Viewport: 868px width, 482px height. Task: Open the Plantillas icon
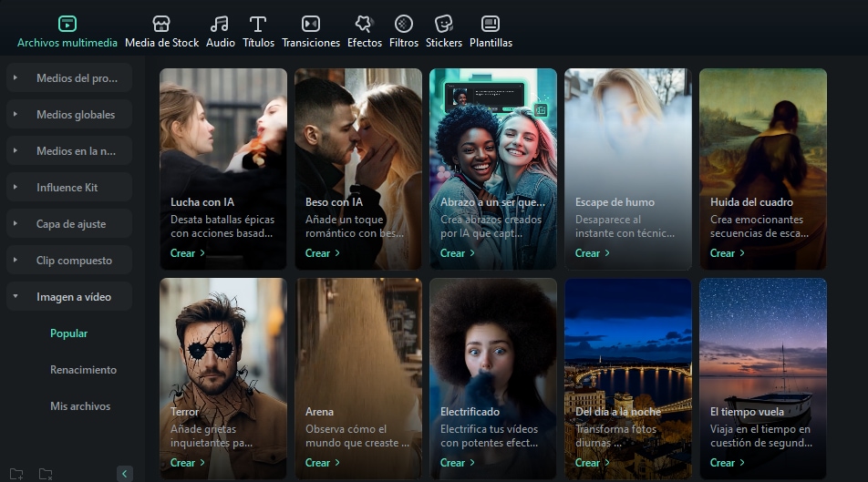pyautogui.click(x=491, y=25)
